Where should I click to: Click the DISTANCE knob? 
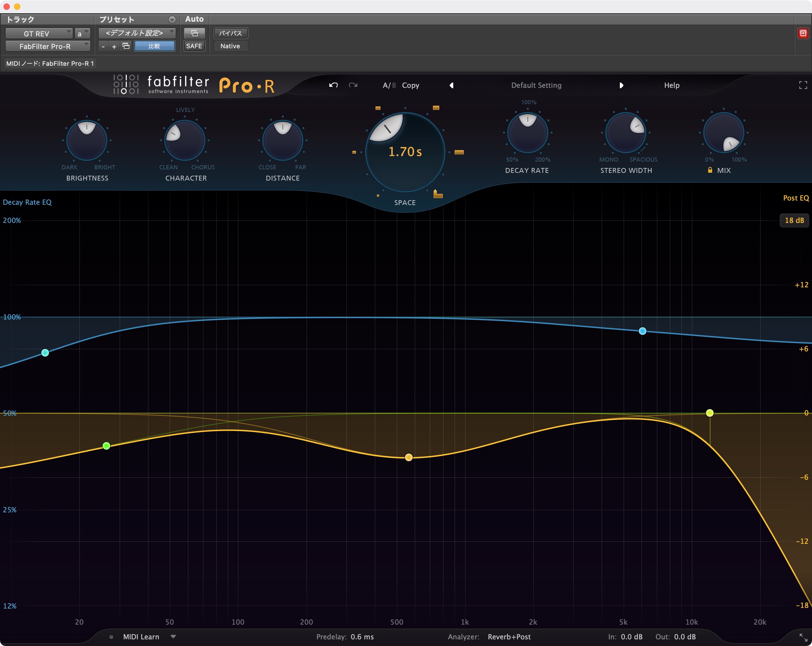click(x=283, y=140)
